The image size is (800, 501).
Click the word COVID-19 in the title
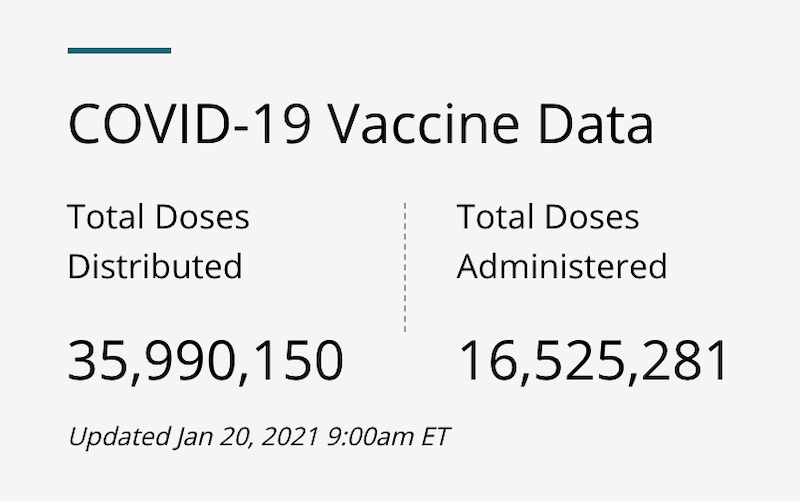tap(189, 124)
